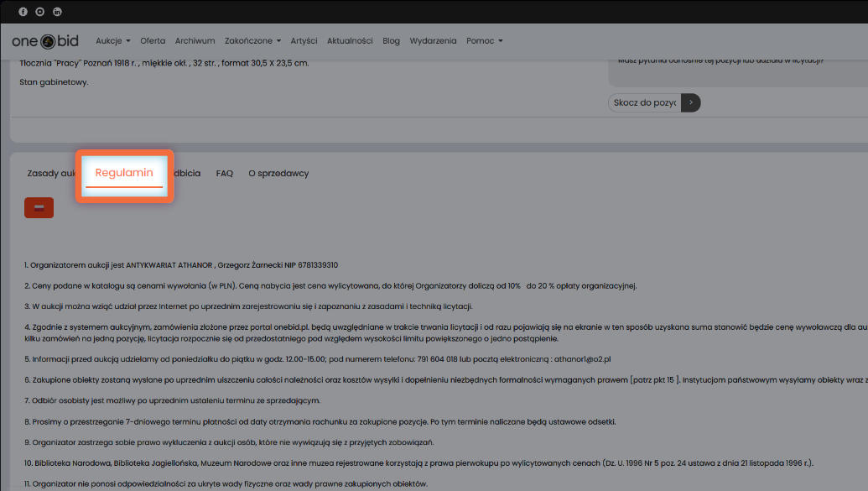Expand the Zakończone dropdown menu
Image resolution: width=868 pixels, height=491 pixels.
pyautogui.click(x=253, y=41)
